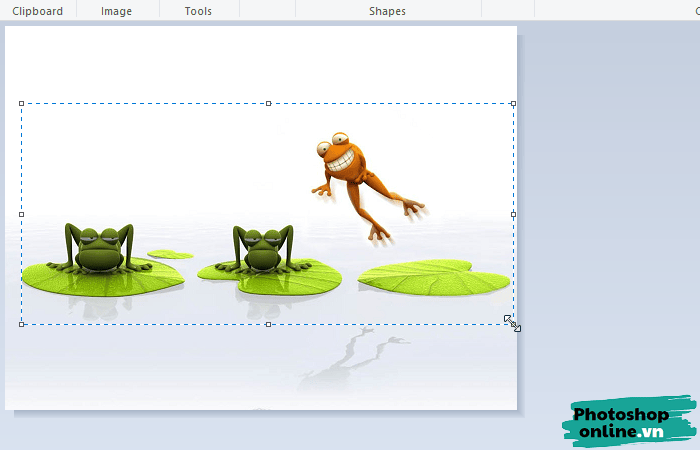Open the Shapes ribbon group
The image size is (700, 450).
pyautogui.click(x=387, y=11)
